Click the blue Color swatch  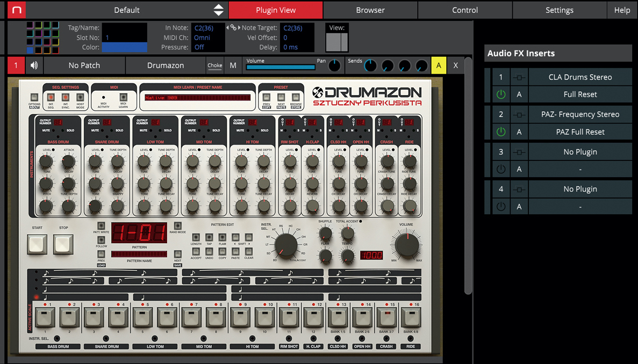click(x=125, y=47)
